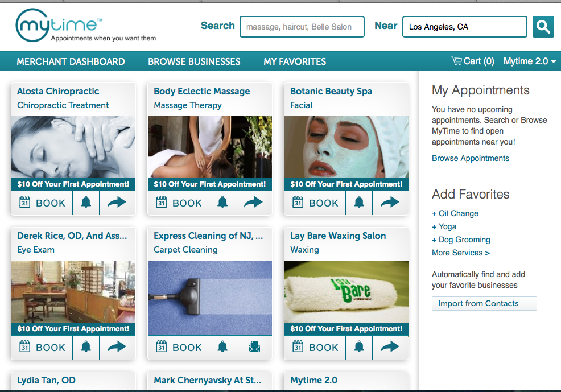This screenshot has height=392, width=561.
Task: Click the Carpet Cleaning service link
Action: [185, 250]
